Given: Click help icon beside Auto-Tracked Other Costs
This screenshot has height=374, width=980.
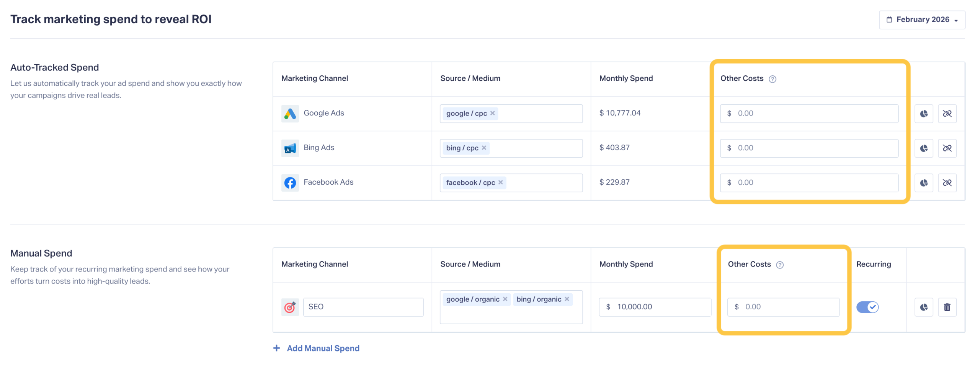Looking at the screenshot, I should 772,79.
